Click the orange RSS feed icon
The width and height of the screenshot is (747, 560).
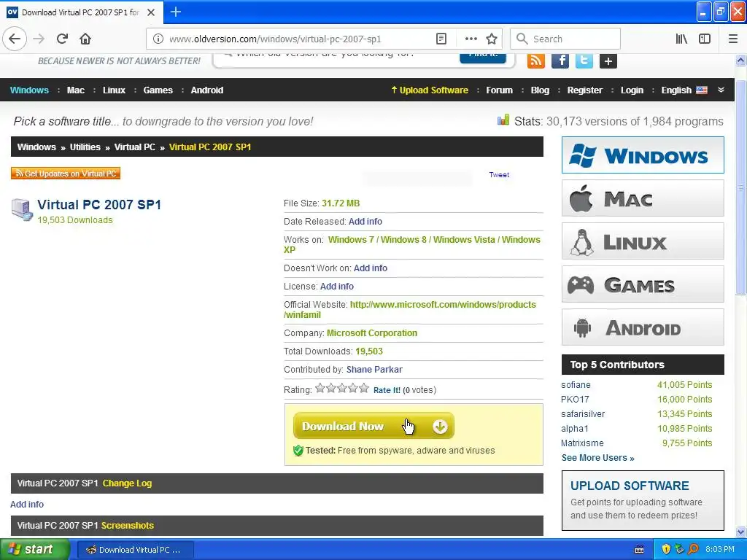pos(536,61)
